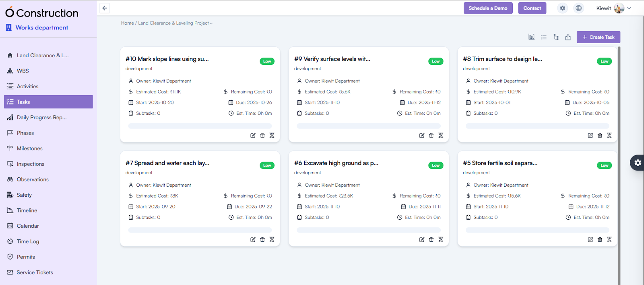The height and width of the screenshot is (285, 644).
Task: Open Safety in sidebar
Action: click(x=48, y=195)
